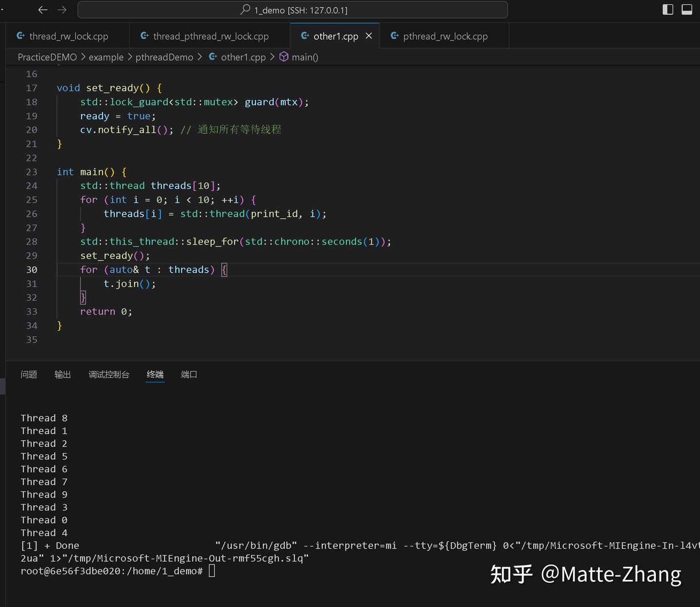Viewport: 700px width, 607px height.
Task: Open the PracticeDEMO breadcrumb dropdown
Action: [47, 57]
